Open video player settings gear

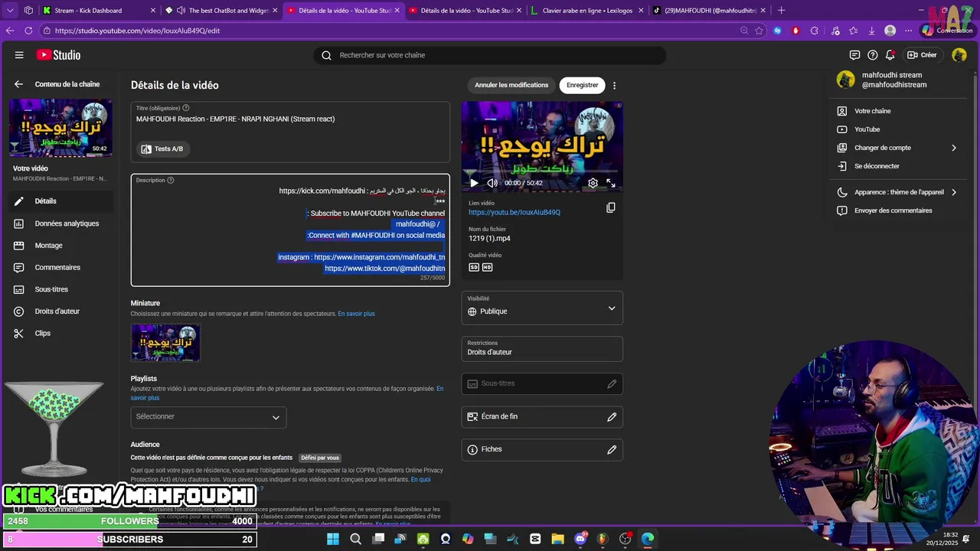coord(593,183)
